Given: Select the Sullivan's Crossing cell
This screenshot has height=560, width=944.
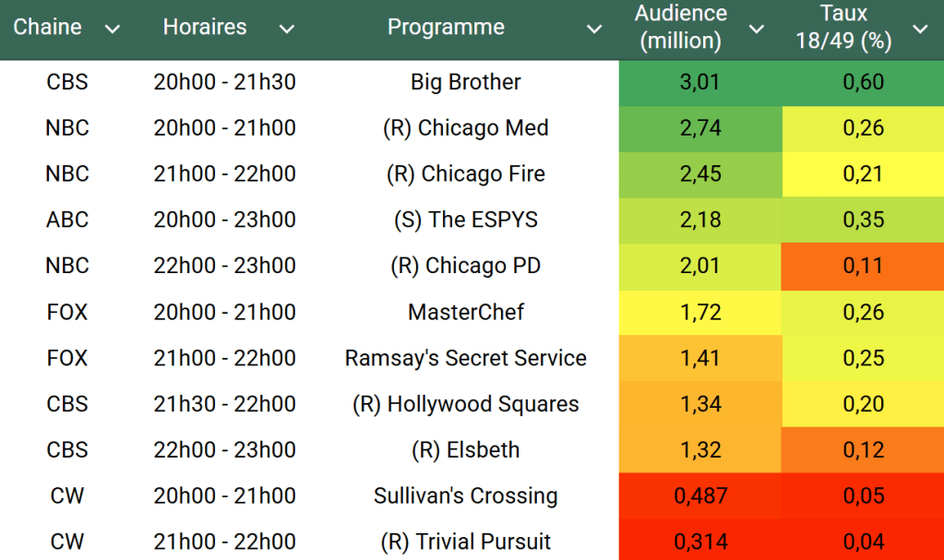Looking at the screenshot, I should [465, 496].
